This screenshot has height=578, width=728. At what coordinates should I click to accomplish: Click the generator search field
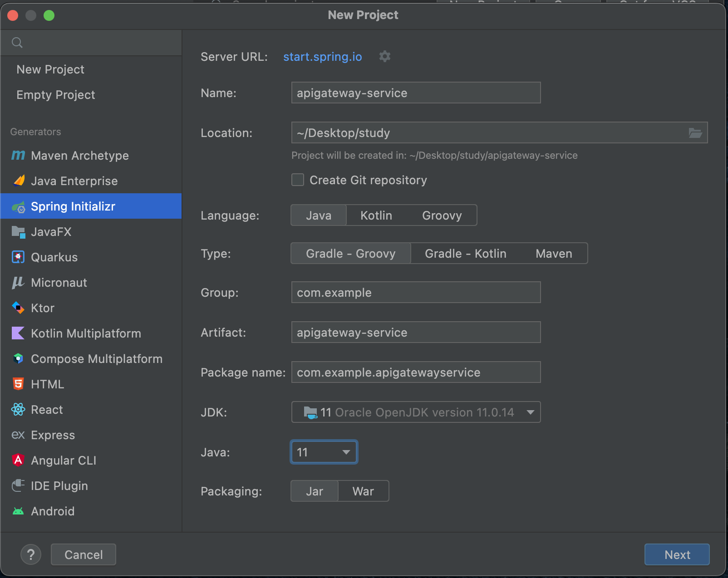coord(91,43)
